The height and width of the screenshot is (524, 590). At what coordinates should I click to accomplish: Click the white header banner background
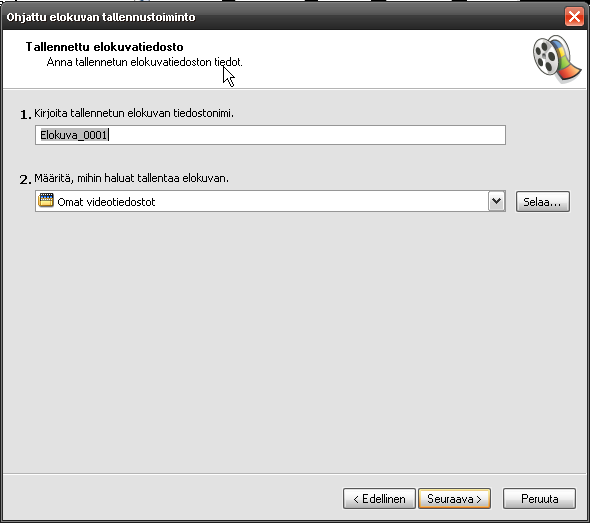coord(376,59)
